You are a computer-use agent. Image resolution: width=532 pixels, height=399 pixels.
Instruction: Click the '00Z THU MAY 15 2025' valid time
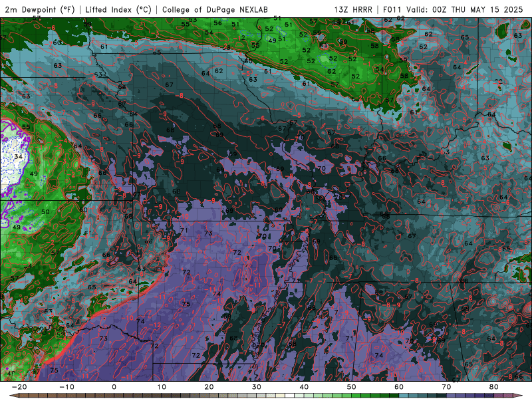[477, 9]
